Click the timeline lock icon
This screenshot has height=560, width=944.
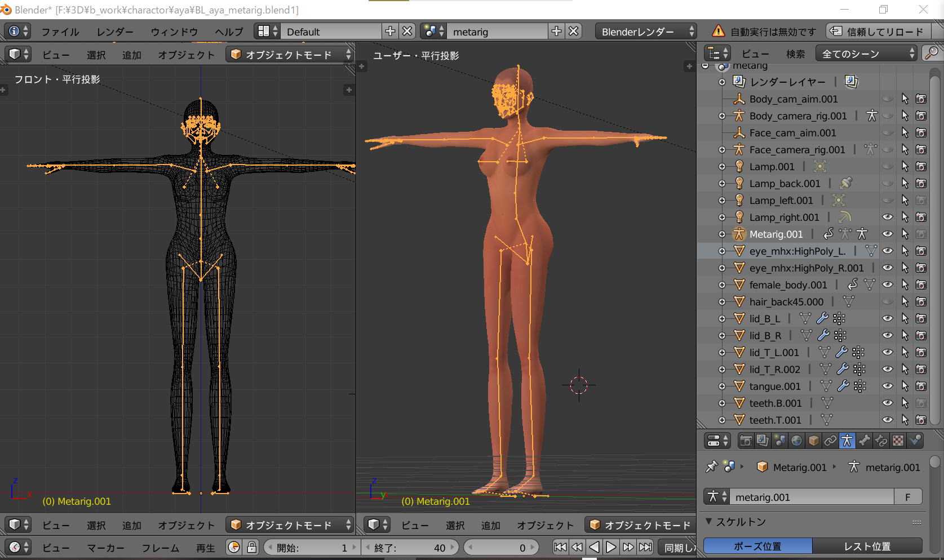(251, 547)
